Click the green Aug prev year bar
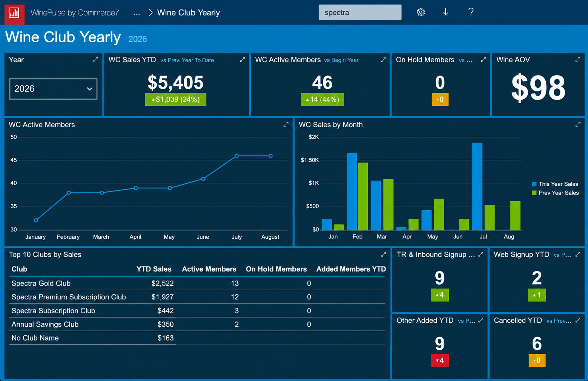Viewport: 588px width, 381px height. pyautogui.click(x=515, y=215)
